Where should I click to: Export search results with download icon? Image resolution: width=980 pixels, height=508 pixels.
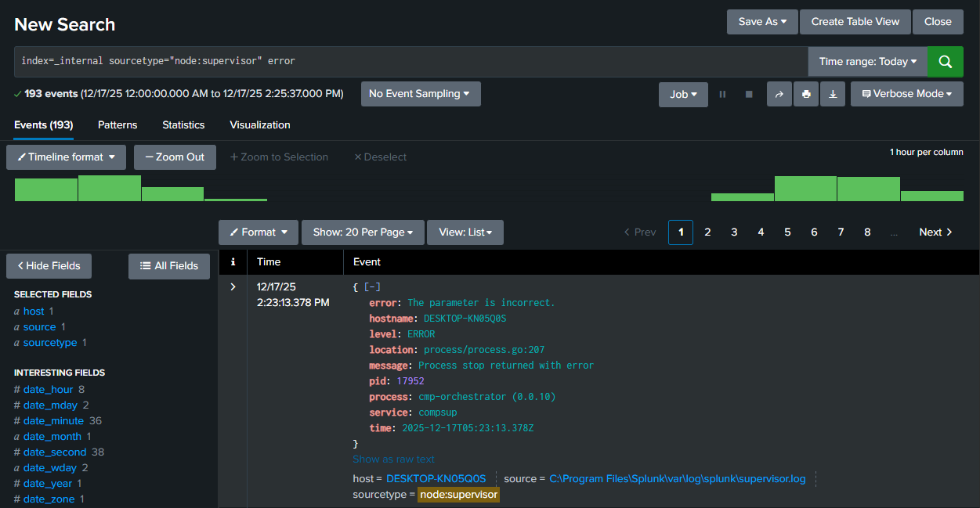(833, 94)
